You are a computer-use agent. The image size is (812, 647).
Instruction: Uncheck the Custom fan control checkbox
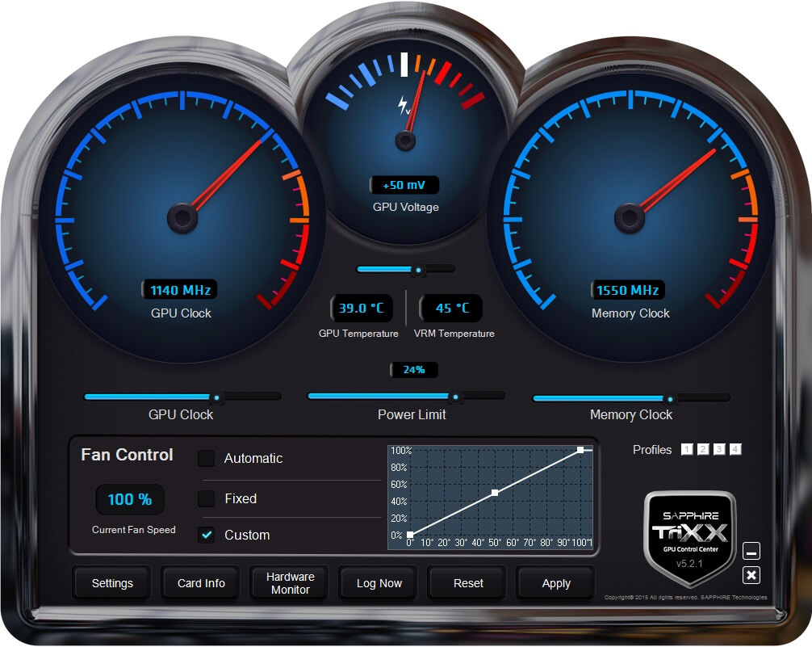207,535
